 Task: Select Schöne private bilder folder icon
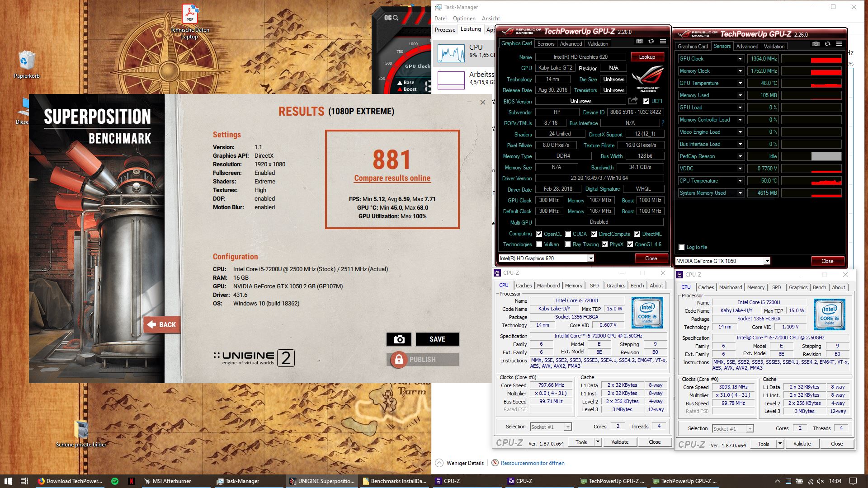81,434
